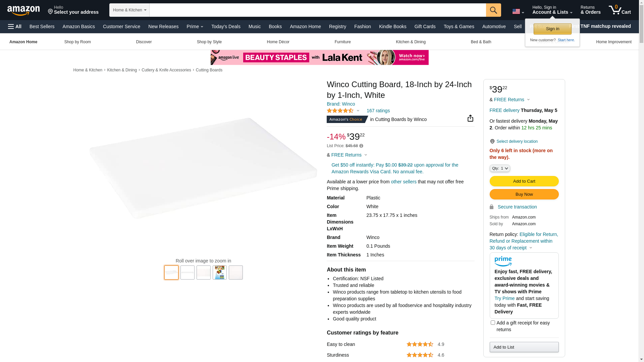Viewport: 644px width, 362px height.
Task: Click the search magnifier button
Action: coord(493,10)
